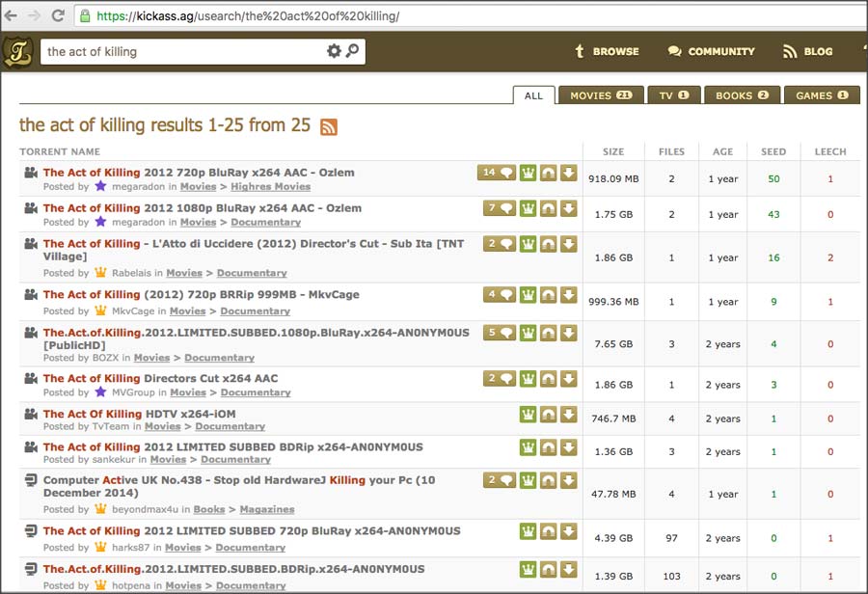Click magnet link for Directors Cut x264 AAC
The image size is (868, 594).
pyautogui.click(x=548, y=379)
